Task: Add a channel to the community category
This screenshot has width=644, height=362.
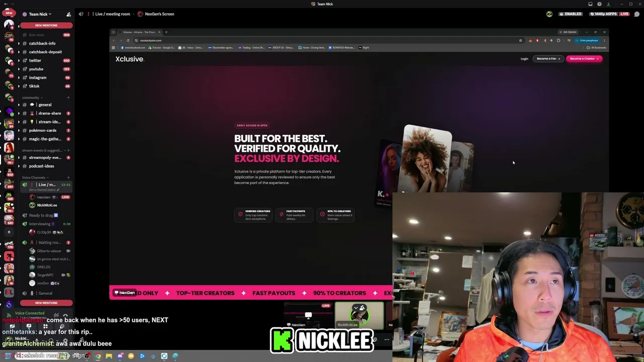Action: pyautogui.click(x=68, y=98)
